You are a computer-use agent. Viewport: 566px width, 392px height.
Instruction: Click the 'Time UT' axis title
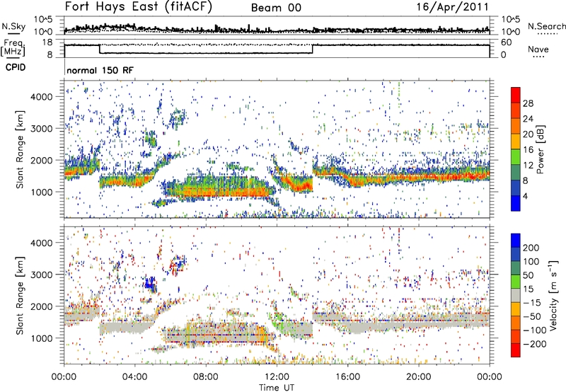pos(277,388)
